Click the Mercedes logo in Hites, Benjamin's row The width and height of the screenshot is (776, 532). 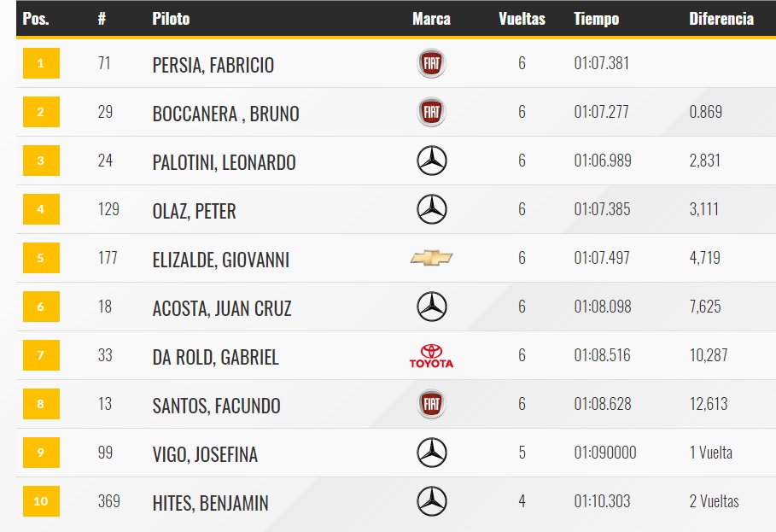[432, 500]
